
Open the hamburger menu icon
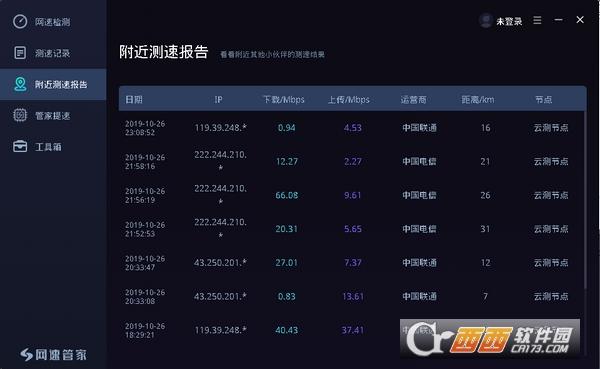click(x=537, y=20)
